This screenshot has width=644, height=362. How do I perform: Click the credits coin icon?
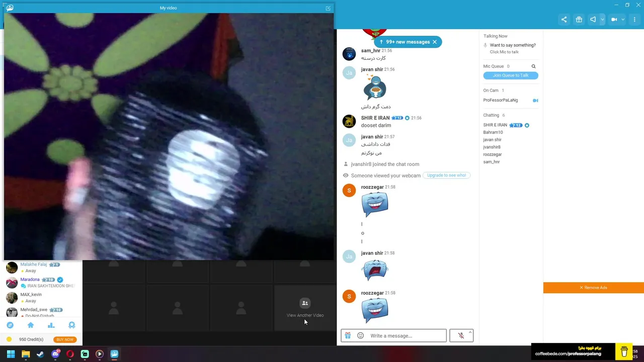(9, 339)
